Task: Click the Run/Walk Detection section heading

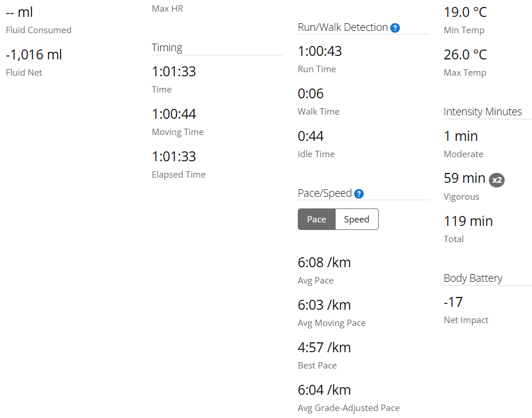Action: [343, 27]
